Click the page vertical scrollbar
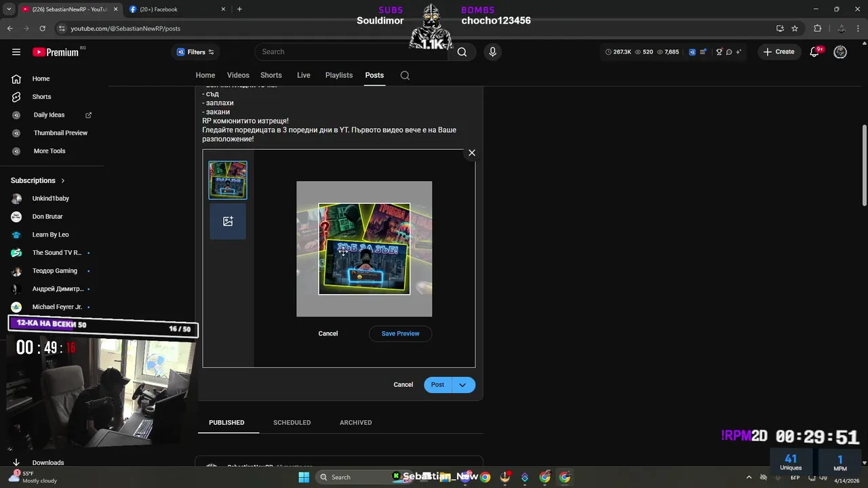This screenshot has height=488, width=868. pyautogui.click(x=864, y=166)
